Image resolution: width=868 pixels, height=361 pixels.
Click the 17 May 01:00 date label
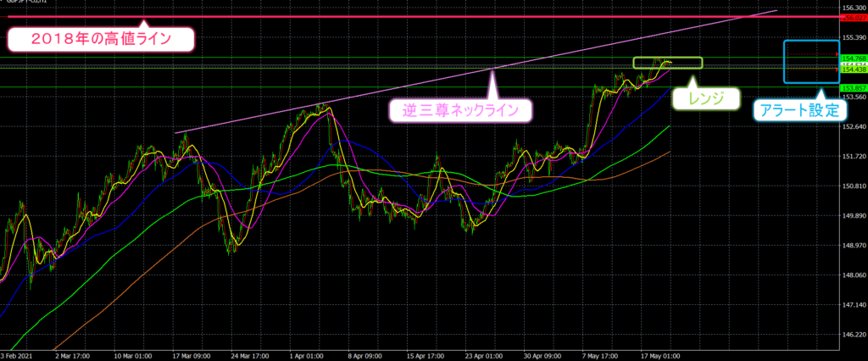pos(670,354)
